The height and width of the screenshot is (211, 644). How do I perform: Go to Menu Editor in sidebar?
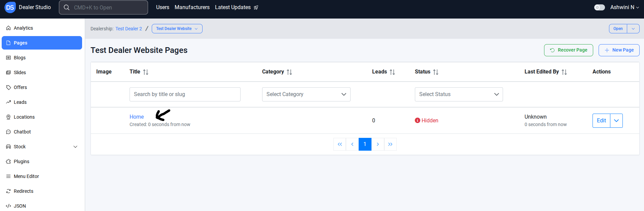[x=26, y=176]
